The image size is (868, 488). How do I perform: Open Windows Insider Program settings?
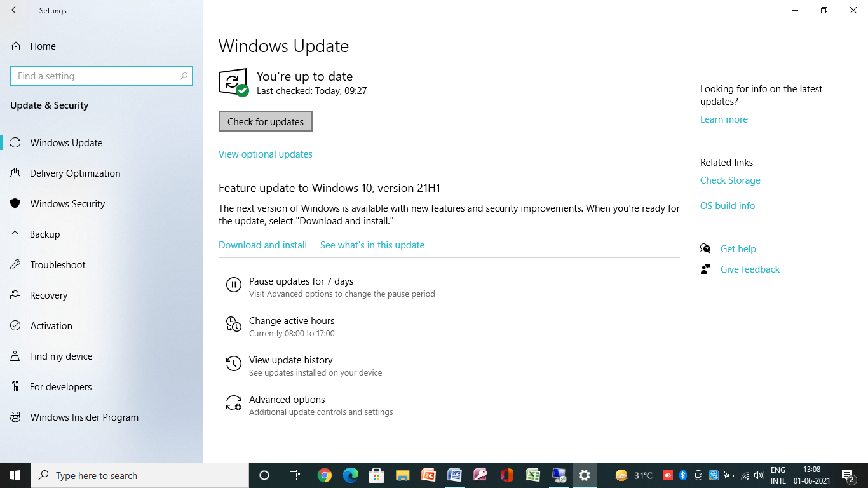click(102, 417)
